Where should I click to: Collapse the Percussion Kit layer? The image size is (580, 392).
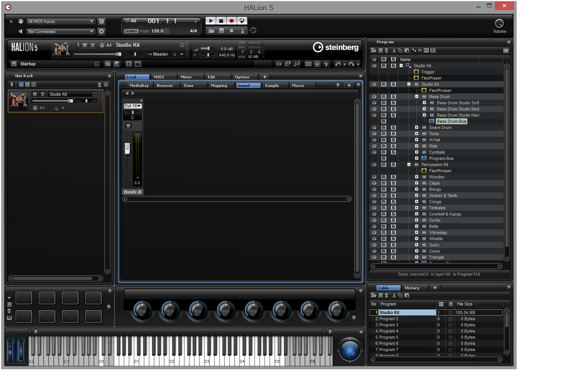click(409, 165)
